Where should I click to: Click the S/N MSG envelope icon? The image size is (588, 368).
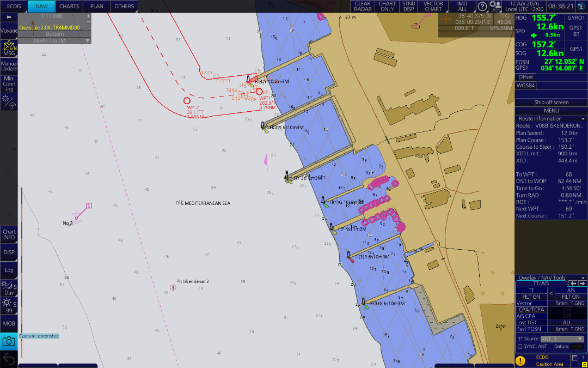(x=9, y=49)
